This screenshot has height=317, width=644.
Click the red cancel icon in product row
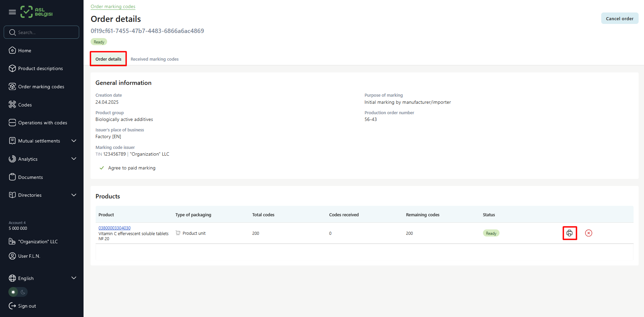(588, 233)
